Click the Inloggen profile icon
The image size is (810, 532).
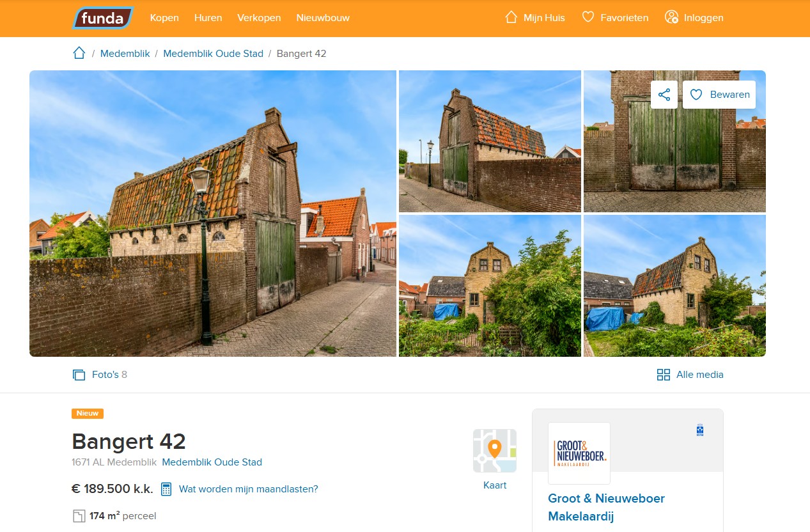pyautogui.click(x=672, y=17)
